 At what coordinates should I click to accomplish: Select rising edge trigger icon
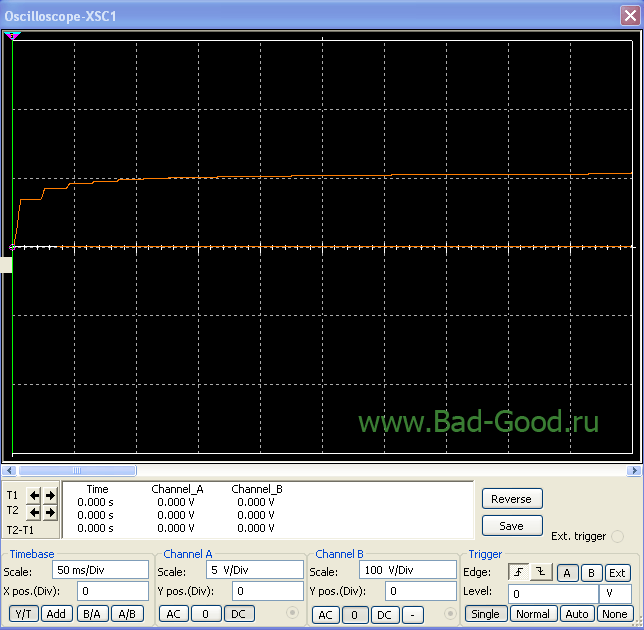click(x=519, y=572)
